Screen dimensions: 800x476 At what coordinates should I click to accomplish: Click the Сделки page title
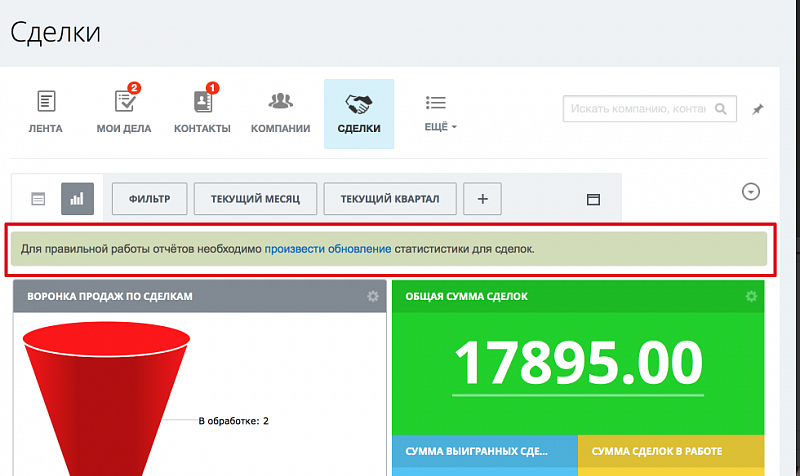[x=55, y=32]
